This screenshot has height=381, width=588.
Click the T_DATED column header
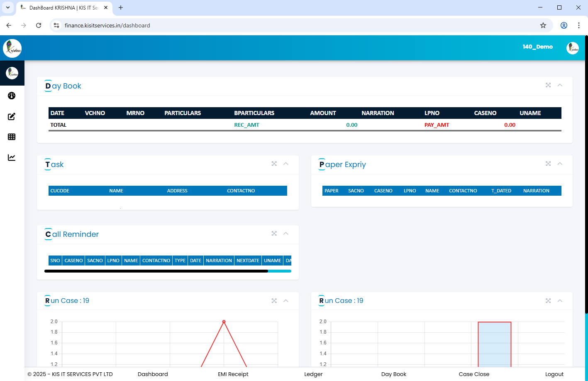(501, 191)
